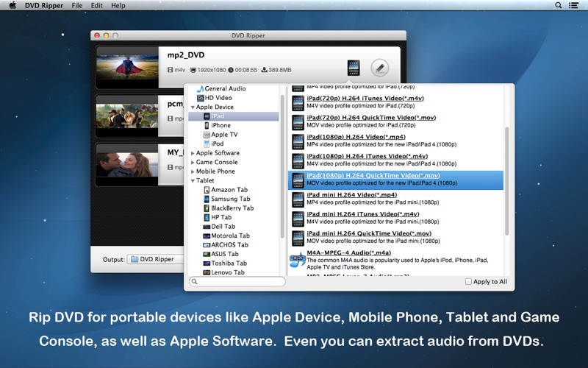Collapse the Apple Device group
The height and width of the screenshot is (368, 588).
pos(193,107)
